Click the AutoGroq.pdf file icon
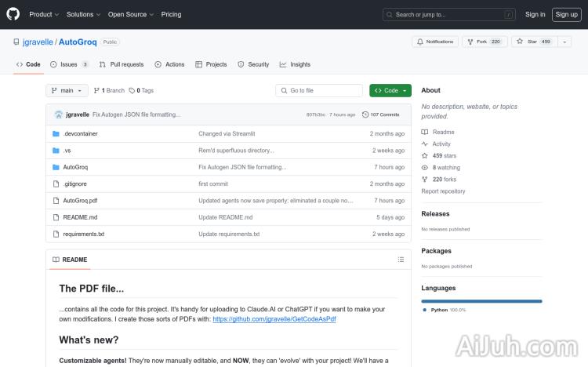 point(56,201)
